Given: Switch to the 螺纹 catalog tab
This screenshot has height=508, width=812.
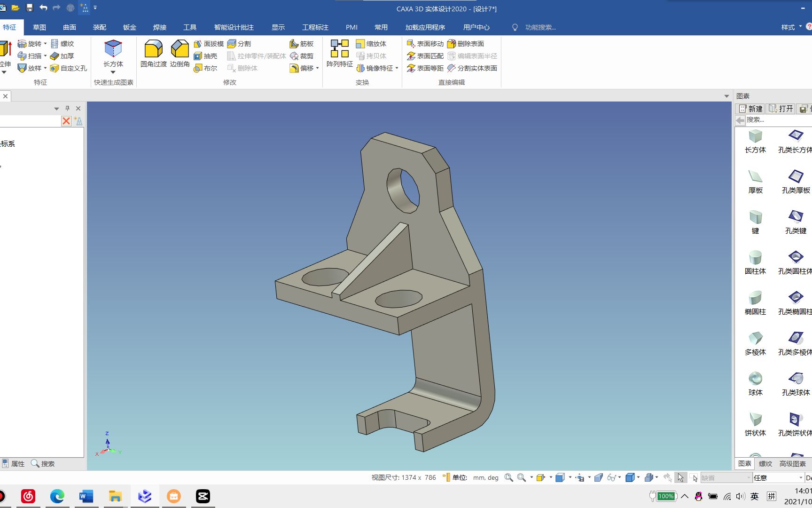Looking at the screenshot, I should pyautogui.click(x=765, y=464).
